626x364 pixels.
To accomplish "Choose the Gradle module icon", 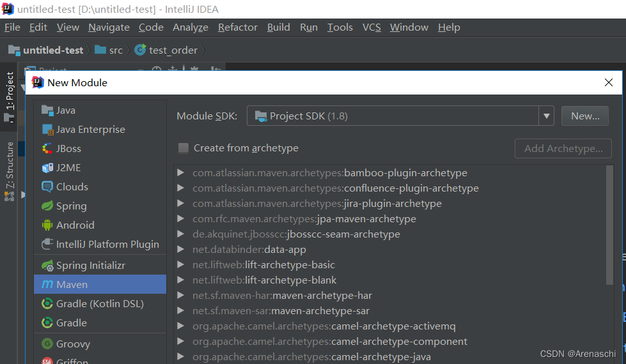I will click(x=47, y=322).
